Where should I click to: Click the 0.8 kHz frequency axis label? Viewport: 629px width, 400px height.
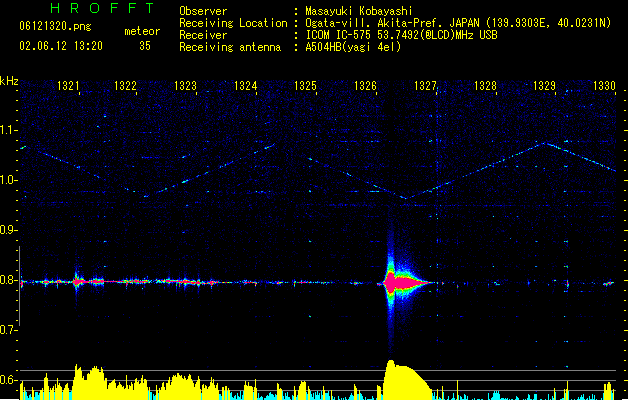pos(8,280)
